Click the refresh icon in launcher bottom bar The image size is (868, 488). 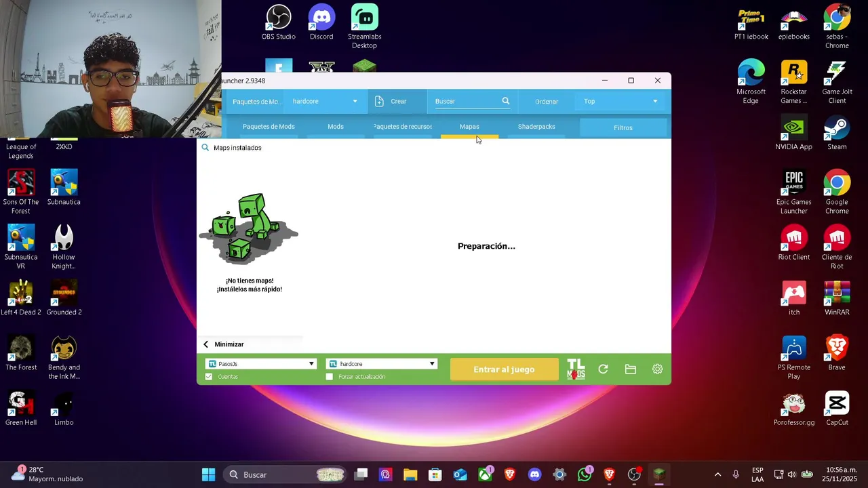(603, 369)
